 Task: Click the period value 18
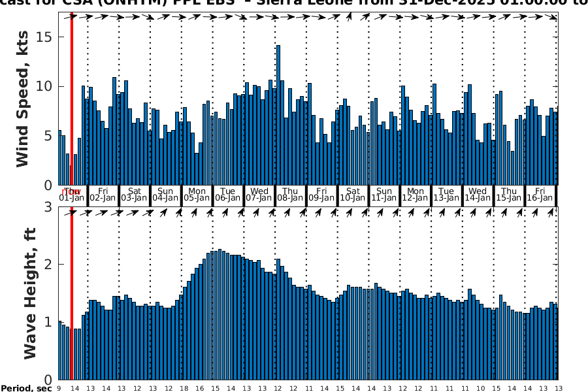[184, 388]
